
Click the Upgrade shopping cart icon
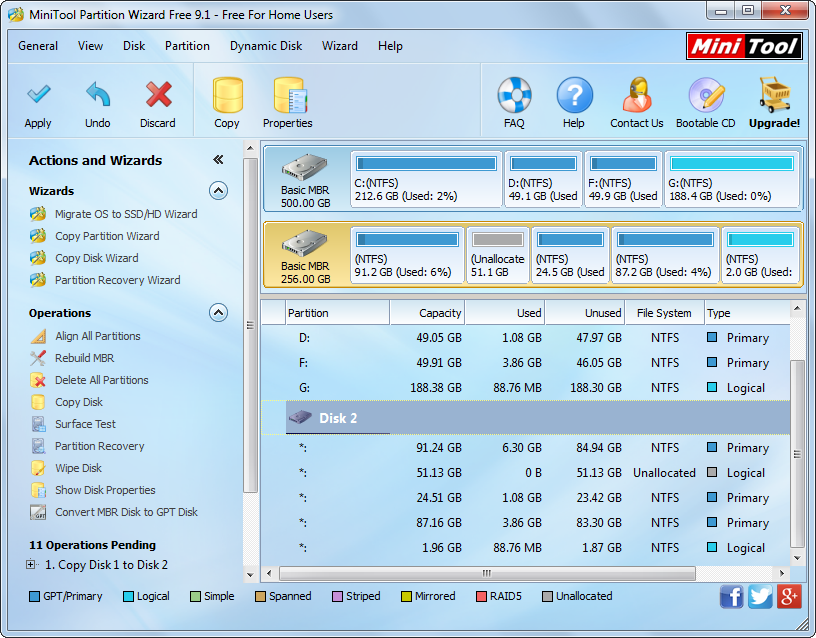774,95
